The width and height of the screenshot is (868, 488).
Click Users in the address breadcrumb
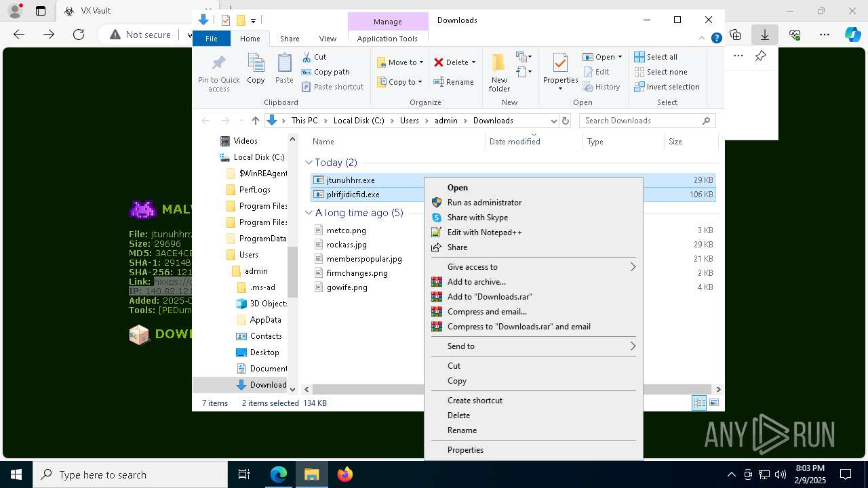tap(409, 121)
